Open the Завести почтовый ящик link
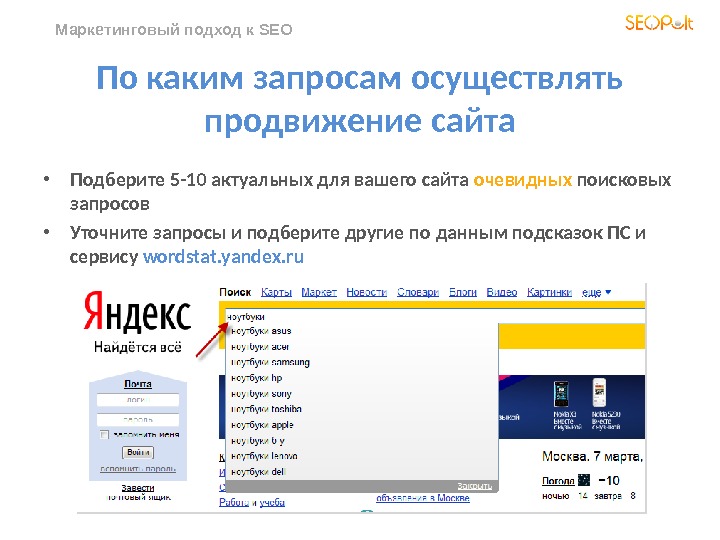This screenshot has width=720, height=540. [138, 492]
